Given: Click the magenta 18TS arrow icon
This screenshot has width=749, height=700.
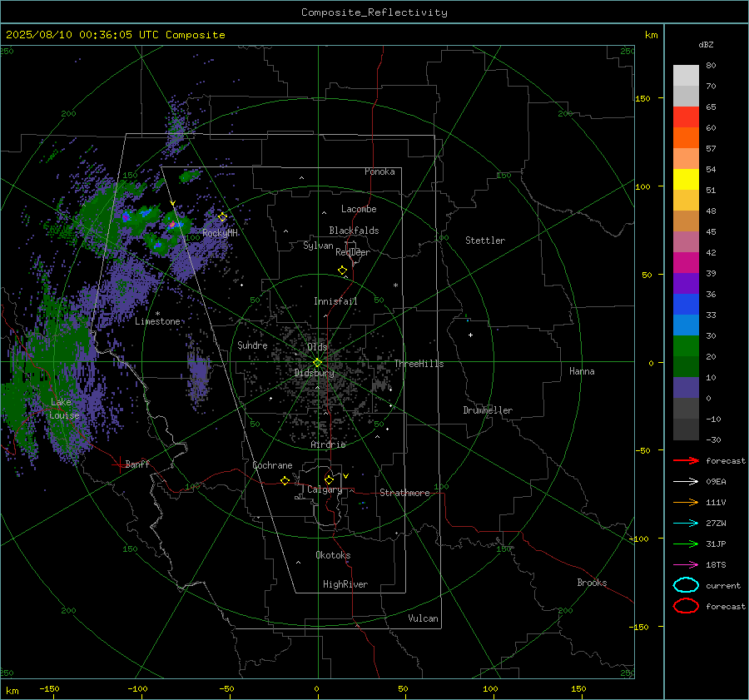Looking at the screenshot, I should 686,565.
